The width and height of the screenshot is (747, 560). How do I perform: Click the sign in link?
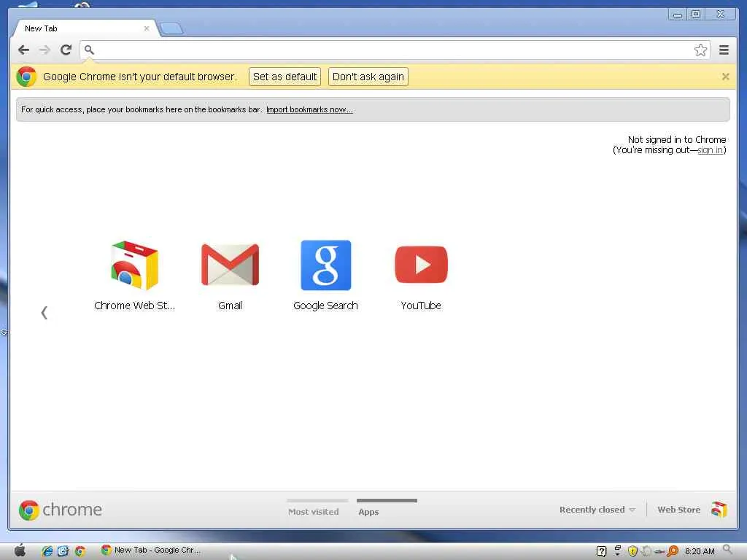point(710,150)
